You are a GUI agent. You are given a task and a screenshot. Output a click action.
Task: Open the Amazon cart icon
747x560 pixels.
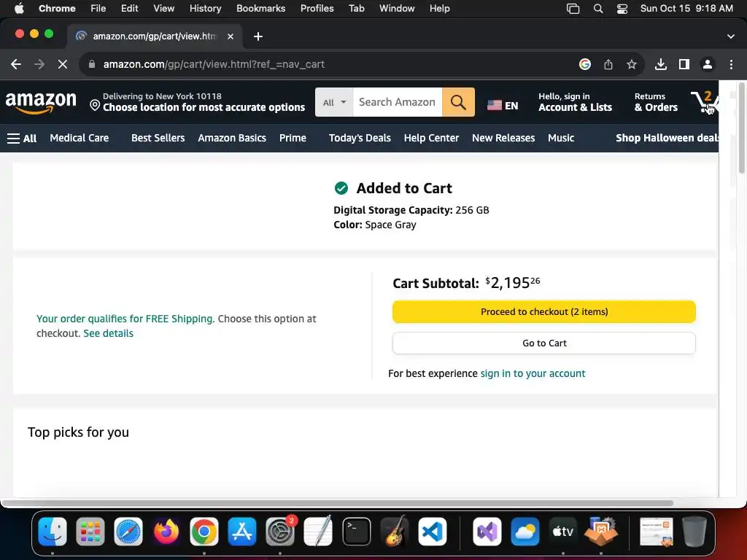pos(704,101)
